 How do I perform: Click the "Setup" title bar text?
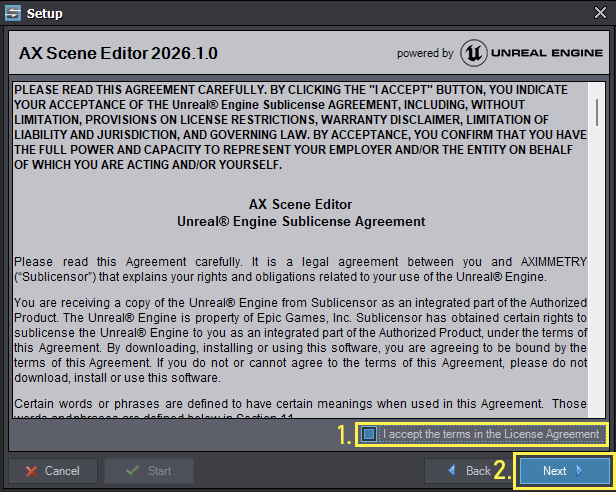[x=44, y=14]
